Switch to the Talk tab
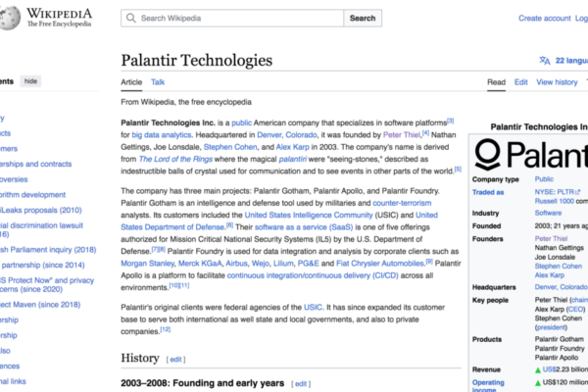This screenshot has width=588, height=392. [x=158, y=82]
